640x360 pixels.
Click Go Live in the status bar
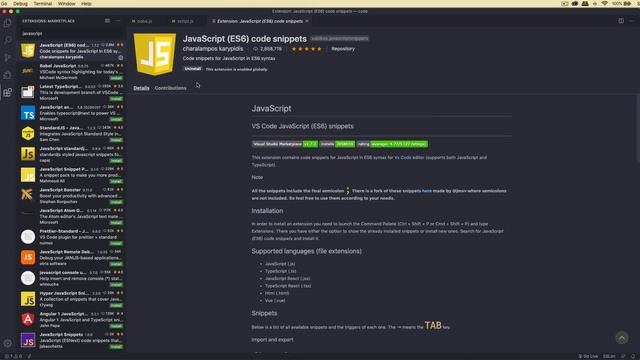(588, 356)
